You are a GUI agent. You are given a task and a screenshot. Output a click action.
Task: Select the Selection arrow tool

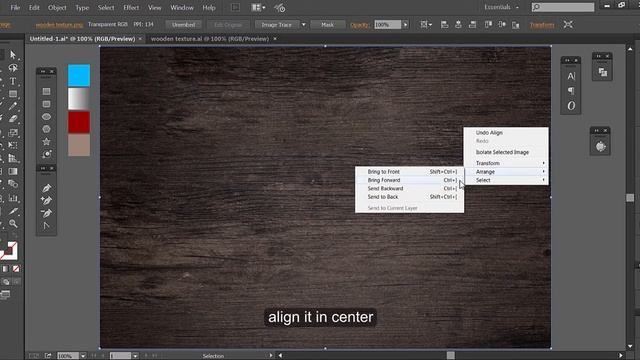(x=13, y=55)
